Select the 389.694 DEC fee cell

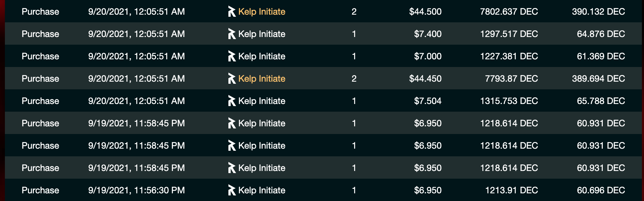[598, 79]
